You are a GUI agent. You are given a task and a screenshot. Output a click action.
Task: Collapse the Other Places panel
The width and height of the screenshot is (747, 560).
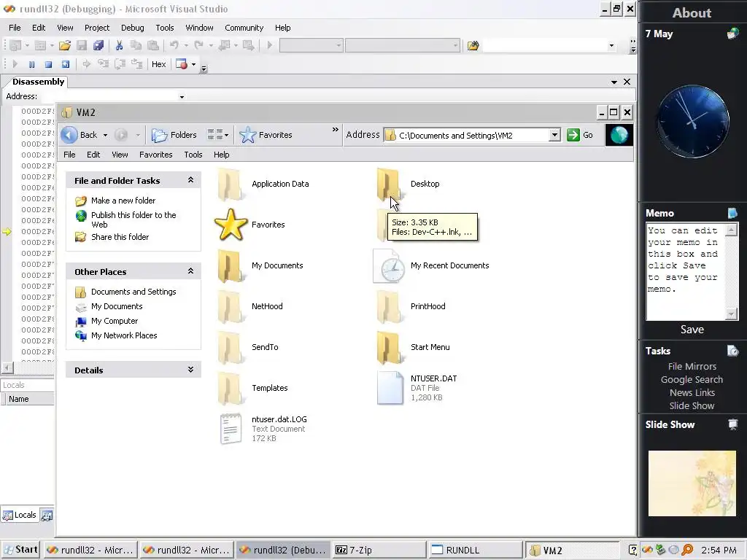(x=190, y=271)
